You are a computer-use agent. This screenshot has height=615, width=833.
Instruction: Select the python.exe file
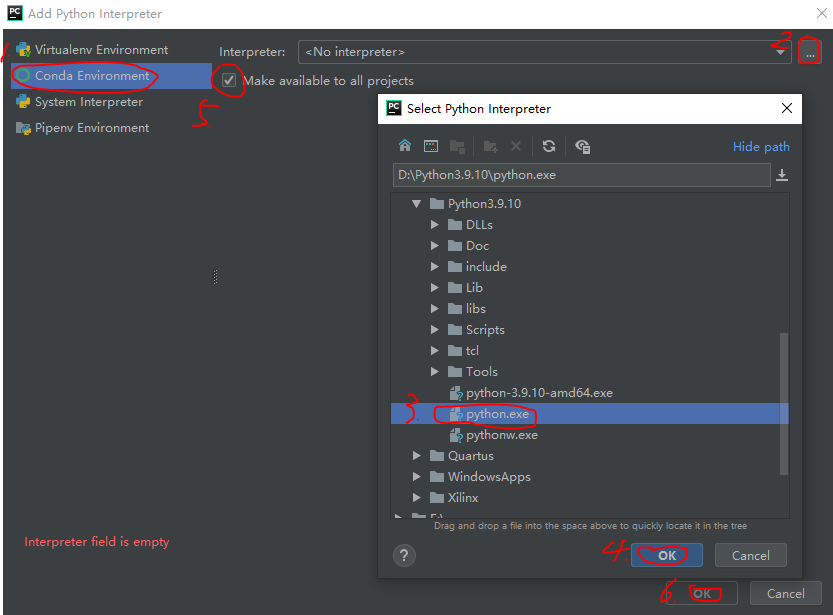(590, 414)
